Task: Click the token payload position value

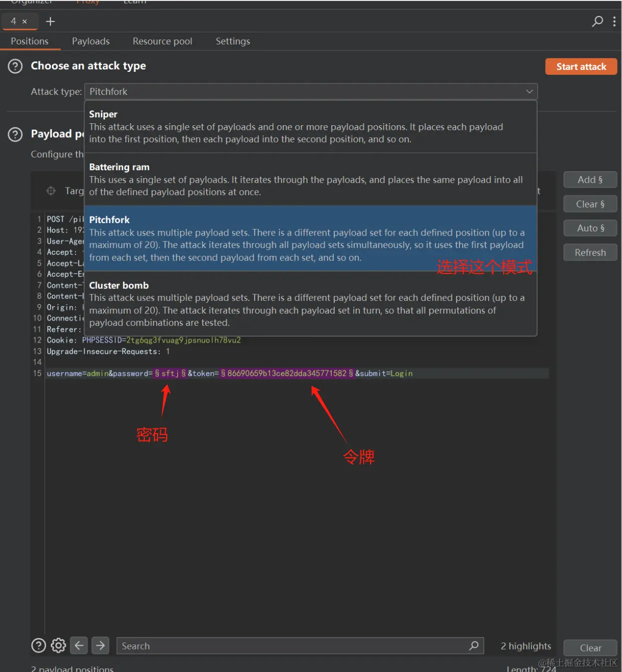Action: click(287, 373)
